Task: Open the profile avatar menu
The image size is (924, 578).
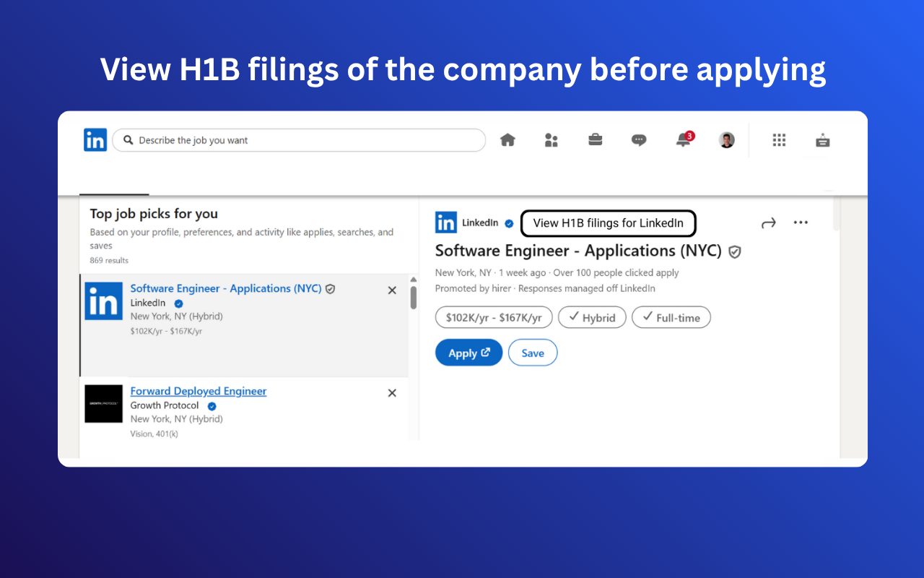Action: (727, 140)
